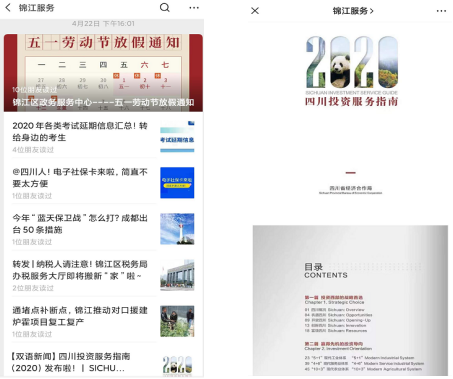Image resolution: width=453 pixels, height=379 pixels.
Task: Open three-dot menu of article page
Action: click(x=441, y=11)
